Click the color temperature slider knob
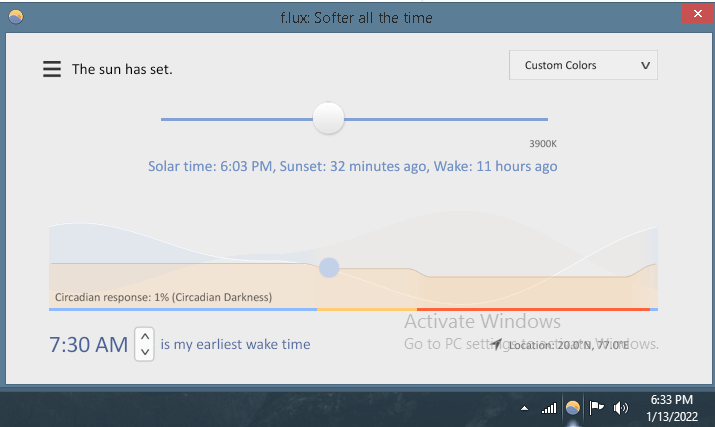This screenshot has height=427, width=715. (328, 118)
